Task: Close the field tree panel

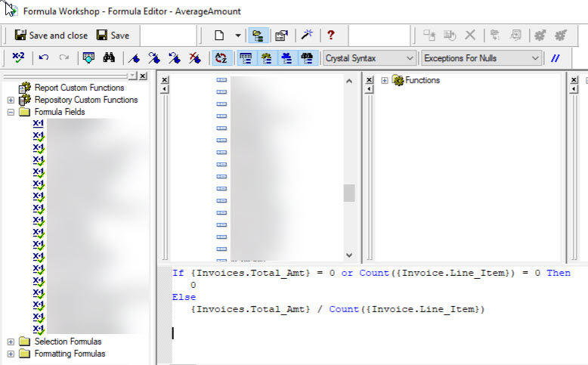Action: 165,80
